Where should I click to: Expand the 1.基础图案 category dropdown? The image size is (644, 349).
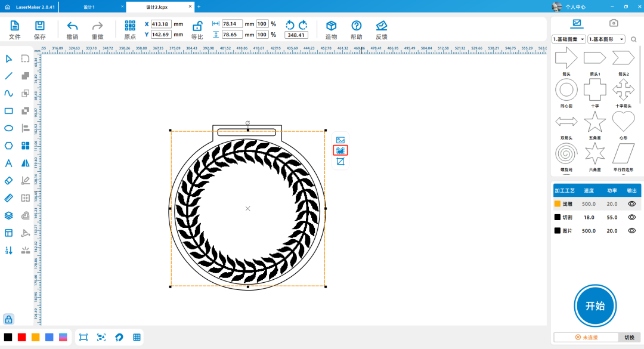(x=569, y=39)
